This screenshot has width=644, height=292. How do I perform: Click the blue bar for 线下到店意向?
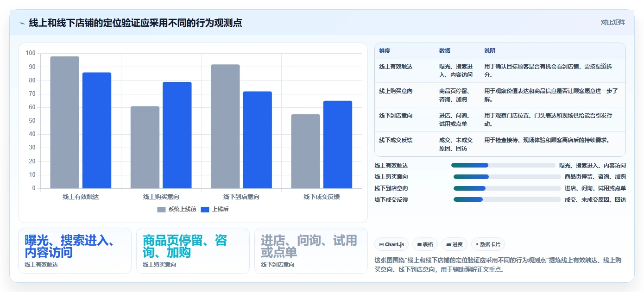[257, 140]
